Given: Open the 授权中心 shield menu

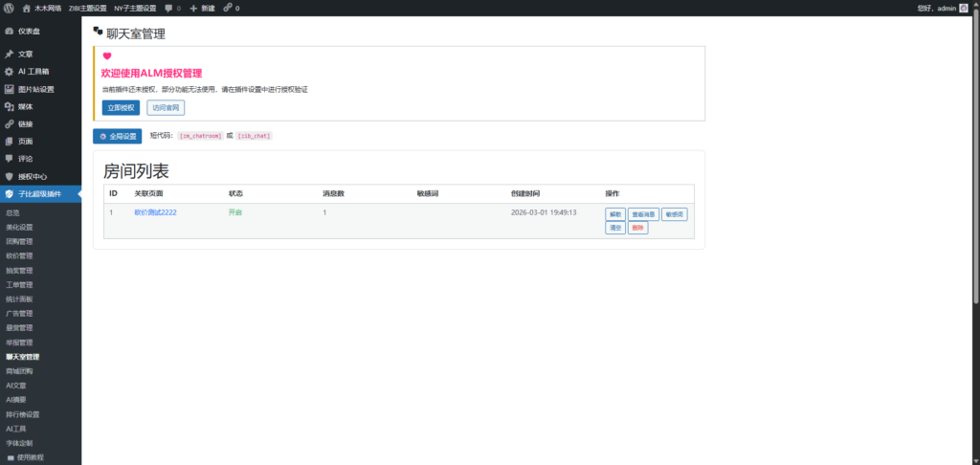Looking at the screenshot, I should click(33, 176).
